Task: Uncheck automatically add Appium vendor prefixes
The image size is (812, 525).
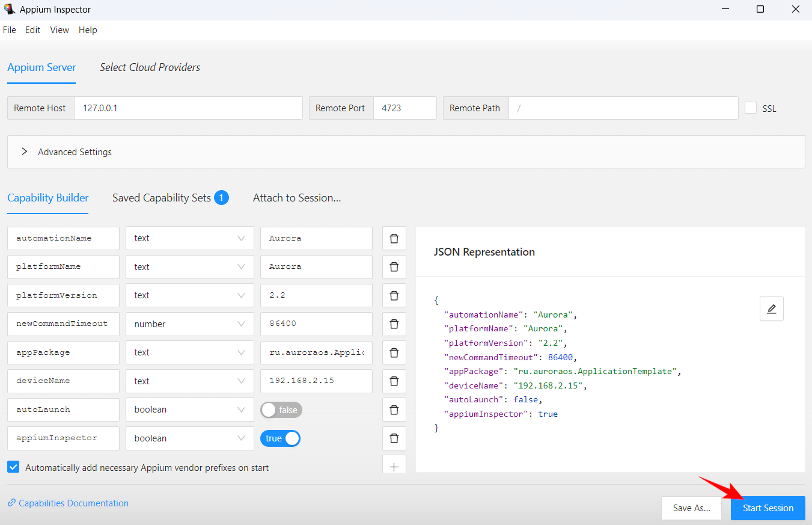Action: coord(13,467)
